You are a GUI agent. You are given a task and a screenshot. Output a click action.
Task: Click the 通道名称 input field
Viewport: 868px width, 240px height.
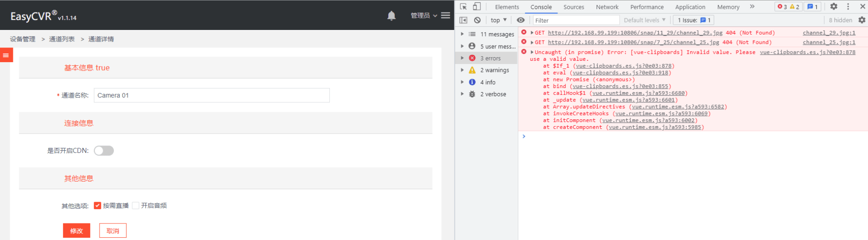click(x=211, y=95)
